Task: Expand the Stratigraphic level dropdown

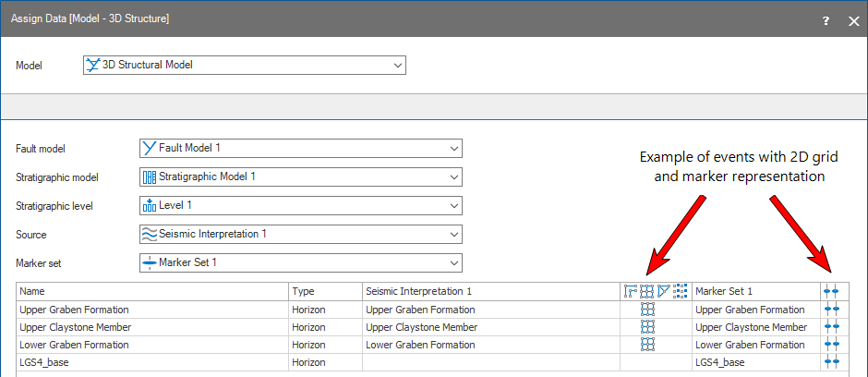Action: click(452, 206)
